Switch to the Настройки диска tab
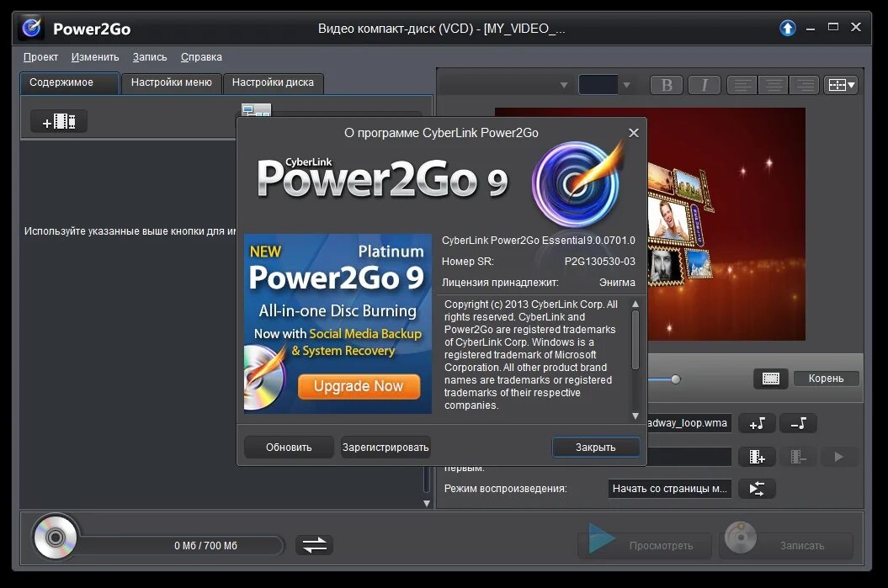Screen dimensions: 888x588 (x=273, y=82)
